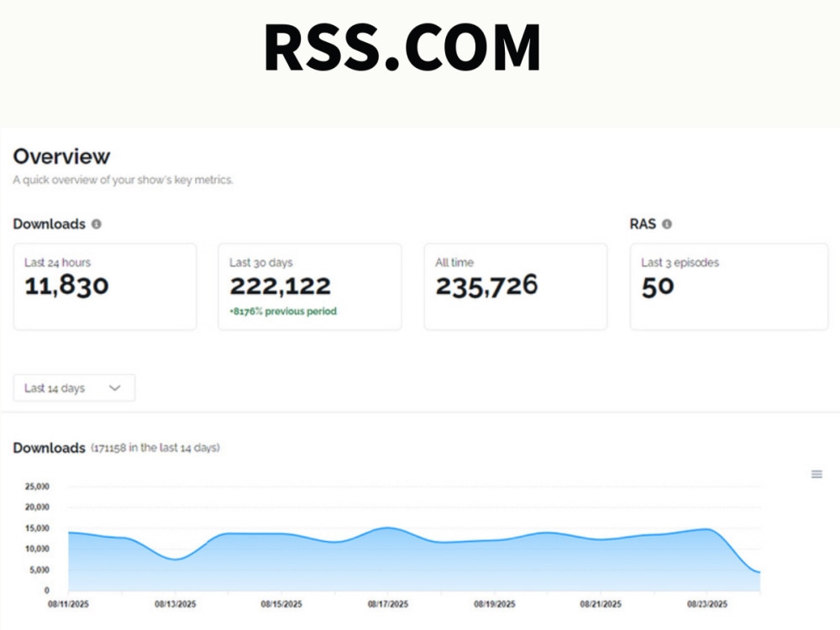Click the 08/21/2025 axis label
The image size is (840, 630).
coord(601,604)
